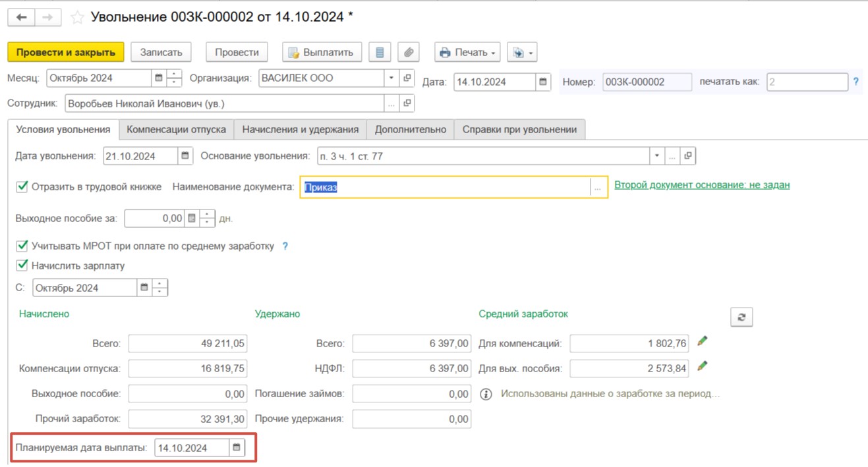Click the Номер field 00ЗК-000002

pyautogui.click(x=647, y=82)
